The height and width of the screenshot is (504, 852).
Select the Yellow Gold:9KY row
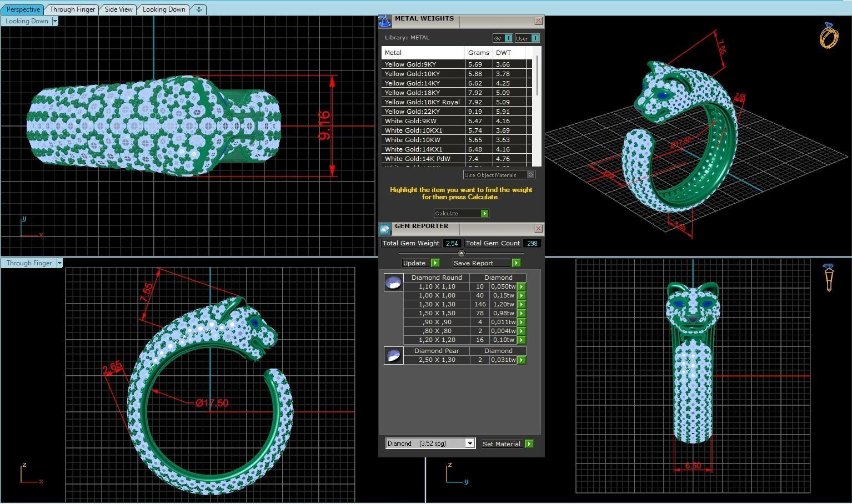pyautogui.click(x=457, y=64)
